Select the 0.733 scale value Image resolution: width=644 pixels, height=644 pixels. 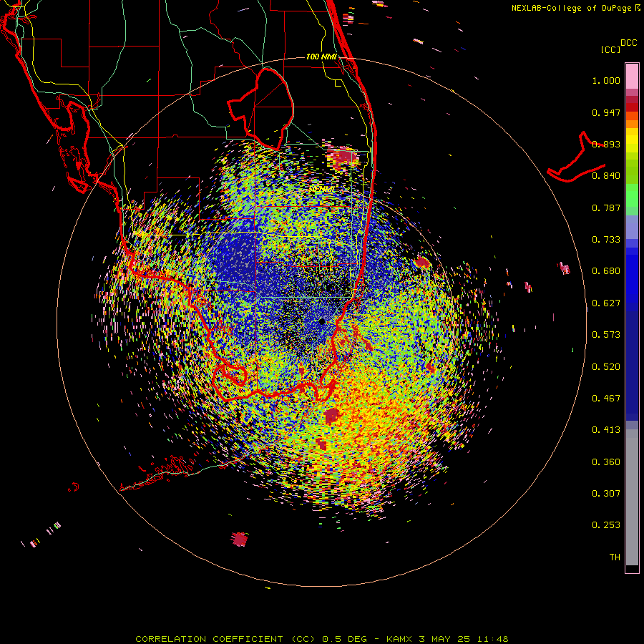(x=606, y=240)
